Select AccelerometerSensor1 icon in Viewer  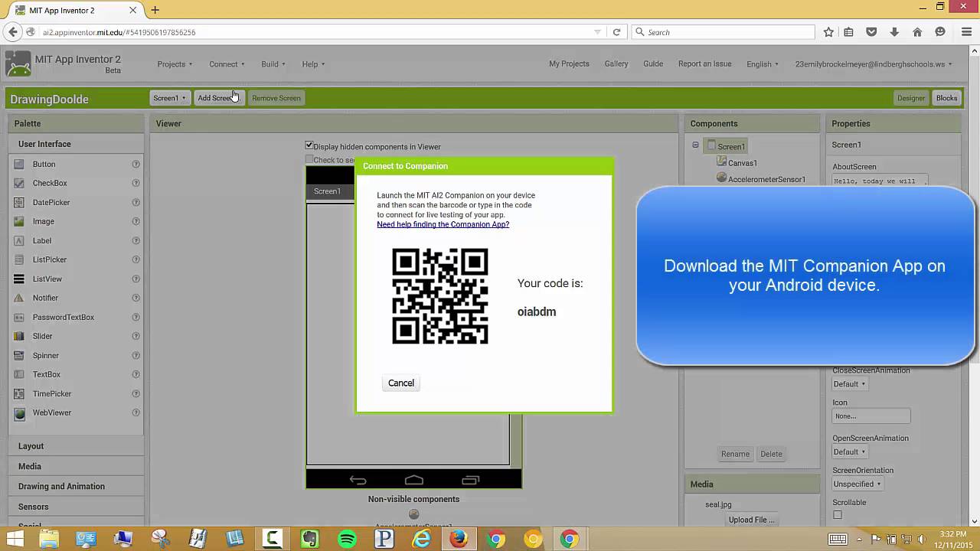coord(413,514)
